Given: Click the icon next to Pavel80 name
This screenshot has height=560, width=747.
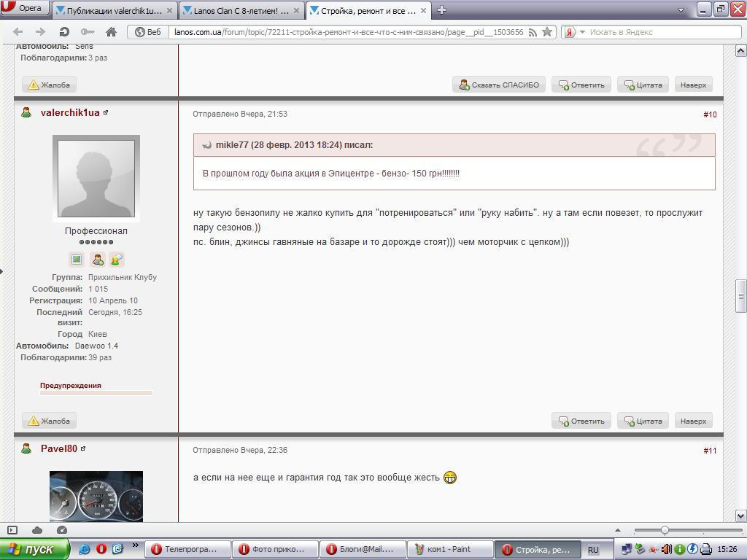Looking at the screenshot, I should coord(83,448).
